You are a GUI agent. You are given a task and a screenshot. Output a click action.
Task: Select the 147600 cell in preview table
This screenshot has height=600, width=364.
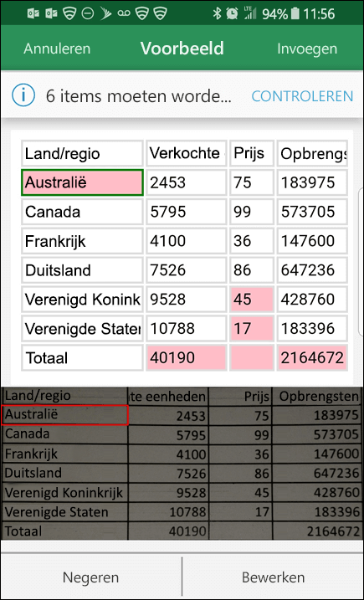(x=312, y=241)
